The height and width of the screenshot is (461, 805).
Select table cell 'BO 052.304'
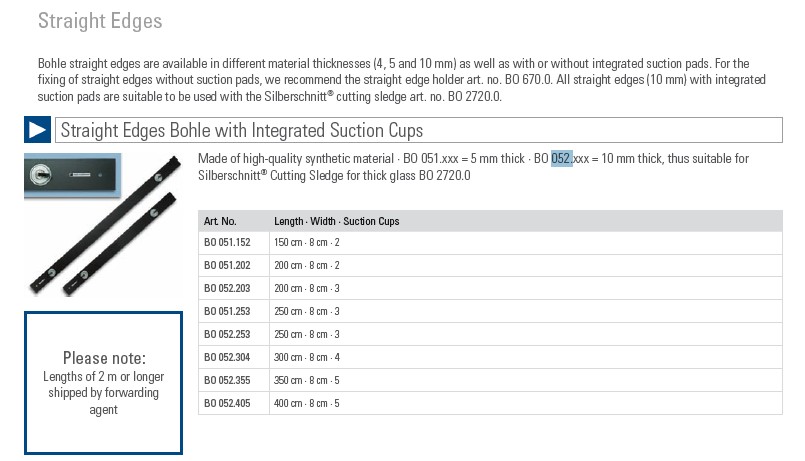pyautogui.click(x=227, y=357)
